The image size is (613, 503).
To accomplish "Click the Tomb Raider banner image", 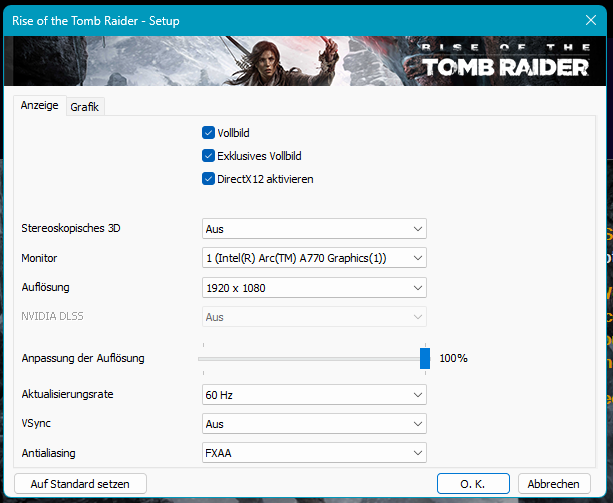I will pos(305,61).
